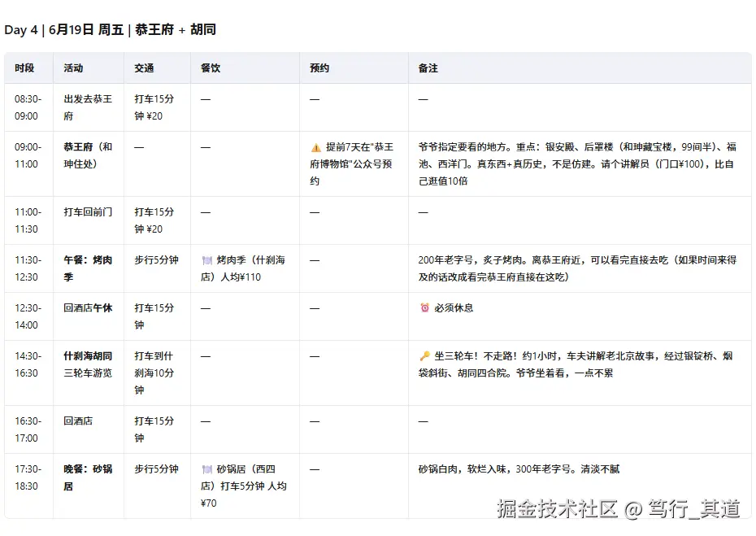This screenshot has width=756, height=536.
Task: Click the key icon beside 坐三轮车
Action: point(425,356)
